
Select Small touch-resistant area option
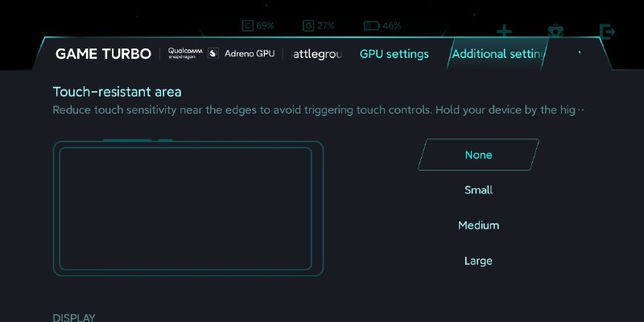(478, 190)
